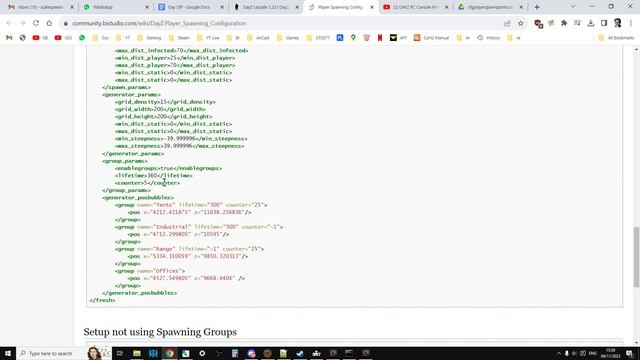The image size is (640, 360).
Task: Open a new browser tab
Action: click(537, 7)
